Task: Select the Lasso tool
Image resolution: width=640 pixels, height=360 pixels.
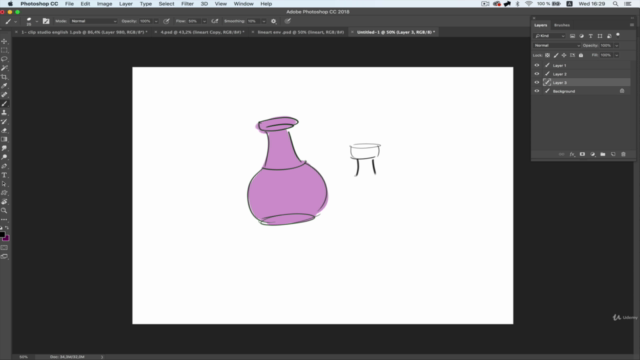Action: click(4, 59)
